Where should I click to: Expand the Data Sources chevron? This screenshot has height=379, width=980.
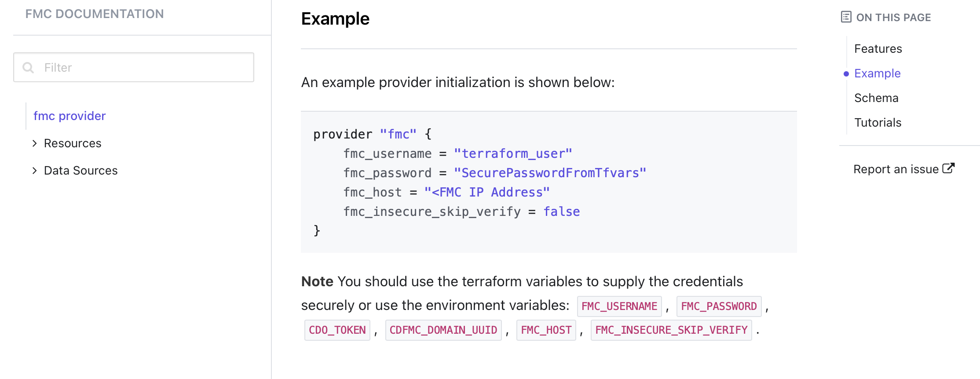tap(35, 171)
